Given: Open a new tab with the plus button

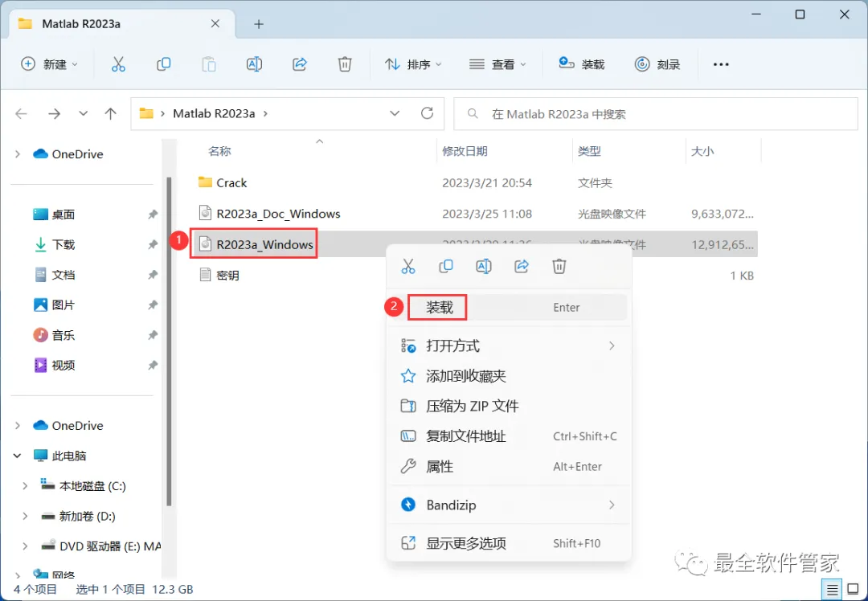Looking at the screenshot, I should 259,24.
